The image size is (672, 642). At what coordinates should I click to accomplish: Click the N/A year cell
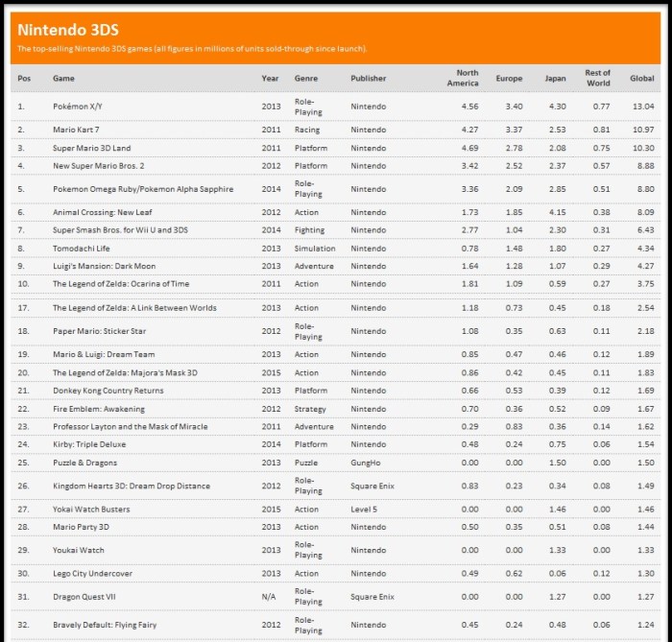click(268, 597)
